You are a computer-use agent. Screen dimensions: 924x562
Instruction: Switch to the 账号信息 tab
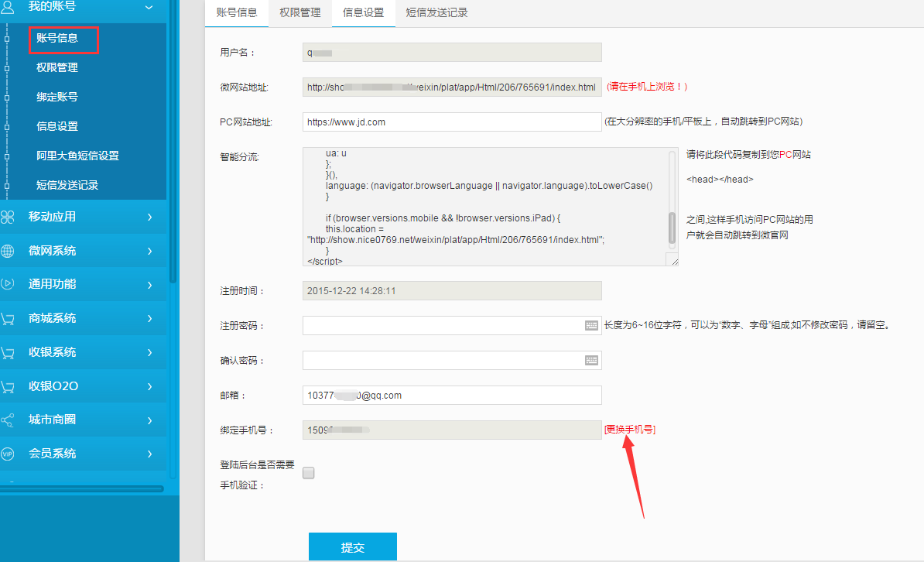click(x=237, y=13)
